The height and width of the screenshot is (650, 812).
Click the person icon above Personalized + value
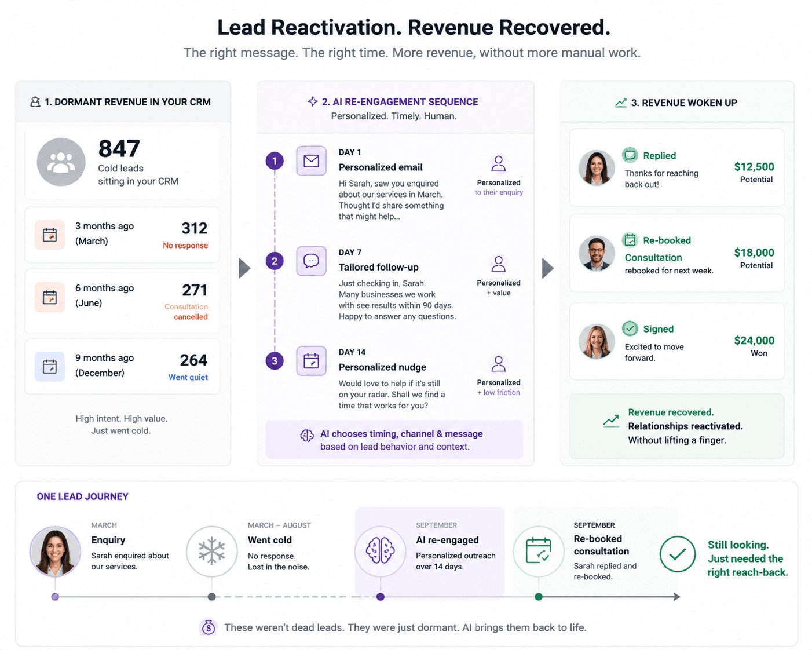[x=499, y=264]
